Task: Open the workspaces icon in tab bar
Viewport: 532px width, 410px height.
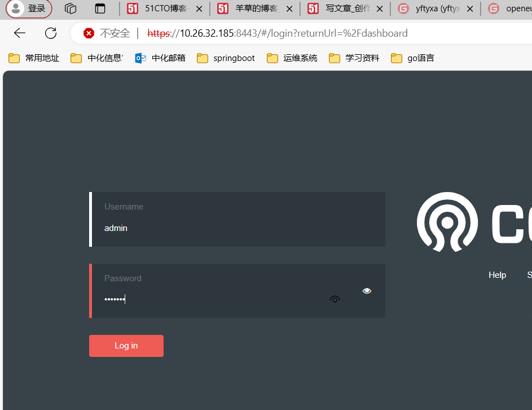Action: tap(71, 8)
